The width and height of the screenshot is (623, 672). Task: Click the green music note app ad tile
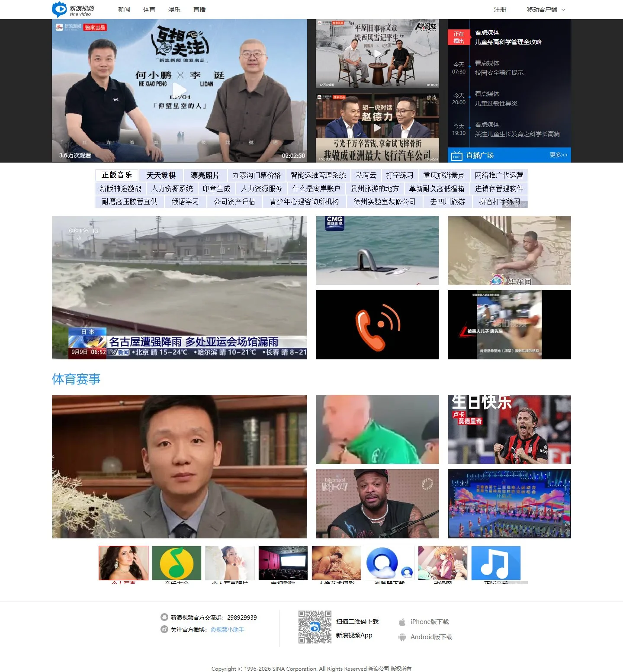click(x=177, y=563)
